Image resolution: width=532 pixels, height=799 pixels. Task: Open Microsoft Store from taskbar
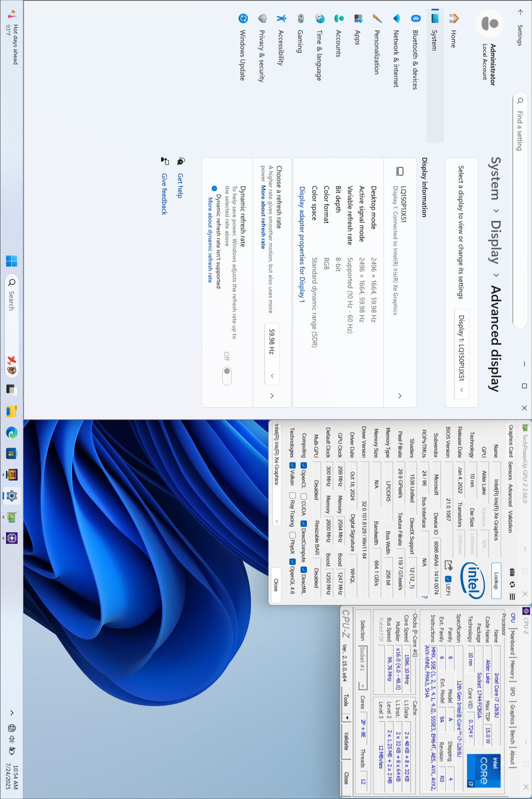coord(11,453)
